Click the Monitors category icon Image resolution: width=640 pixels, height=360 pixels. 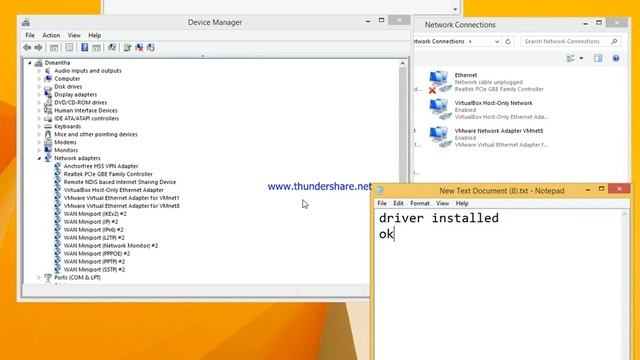(x=48, y=150)
